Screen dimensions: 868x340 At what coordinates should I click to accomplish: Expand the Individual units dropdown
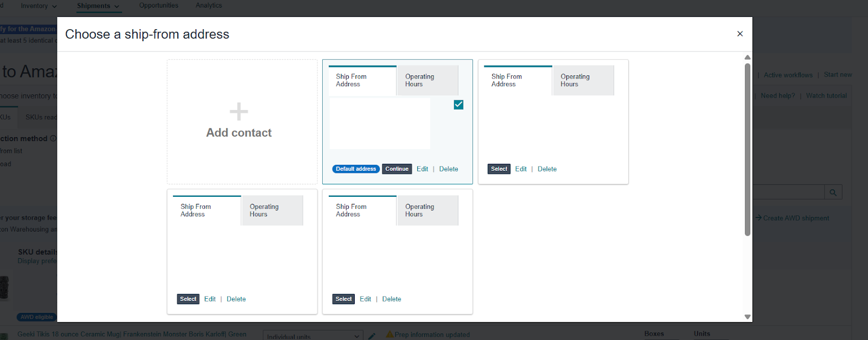pyautogui.click(x=312, y=336)
